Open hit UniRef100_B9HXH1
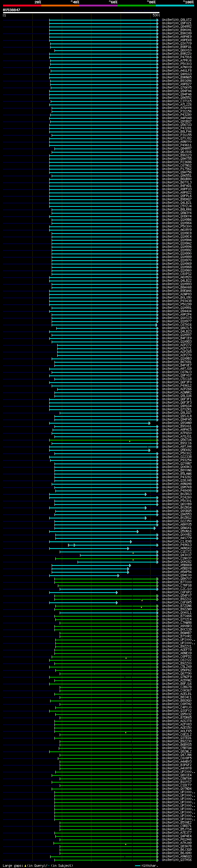Screen dimensions: 197x868 tap(177, 30)
